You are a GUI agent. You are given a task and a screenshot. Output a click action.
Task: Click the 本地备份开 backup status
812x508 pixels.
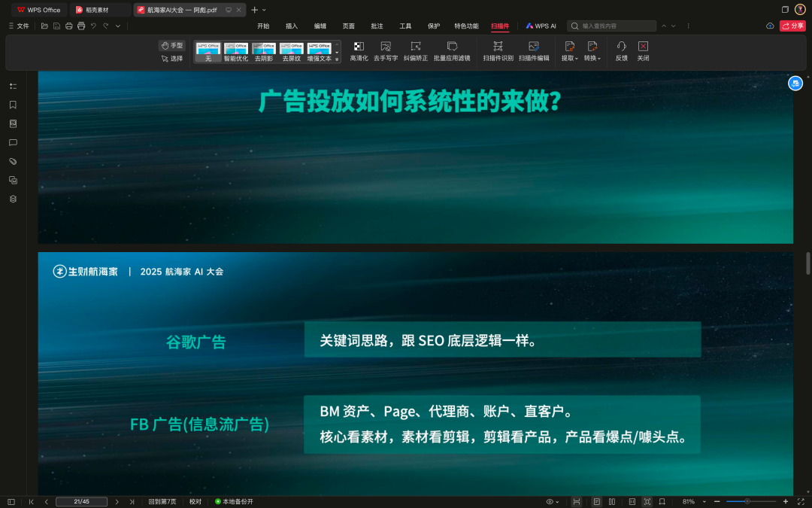(234, 502)
